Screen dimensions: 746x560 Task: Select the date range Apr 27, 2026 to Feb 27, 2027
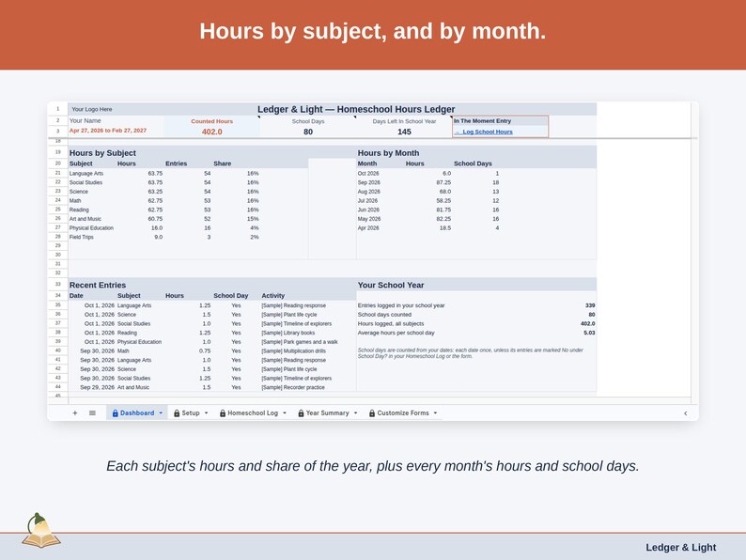coord(108,131)
